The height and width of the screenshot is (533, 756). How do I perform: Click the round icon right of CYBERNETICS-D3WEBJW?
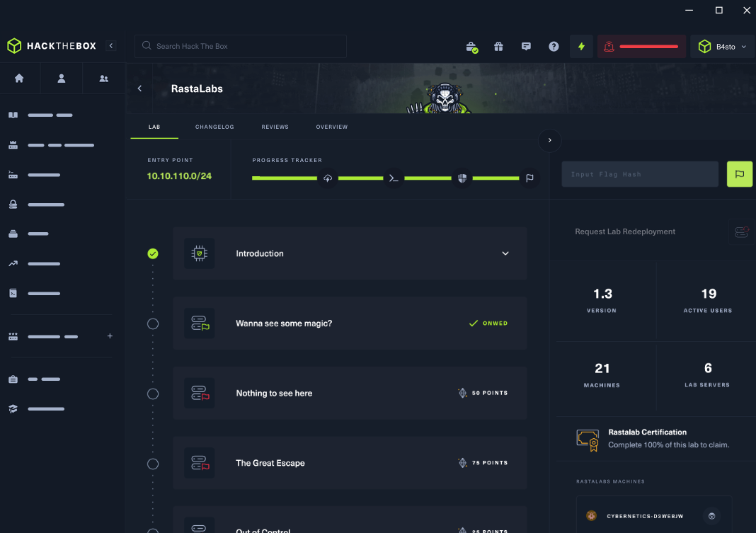711,516
